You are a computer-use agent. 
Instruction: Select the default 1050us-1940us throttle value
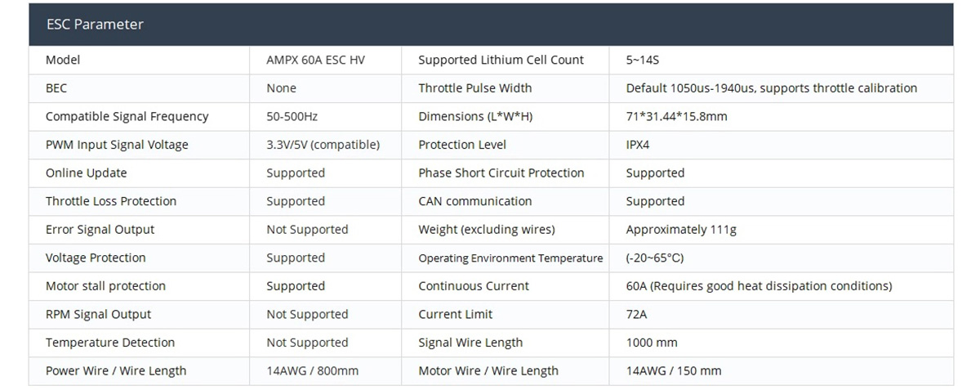(x=771, y=88)
